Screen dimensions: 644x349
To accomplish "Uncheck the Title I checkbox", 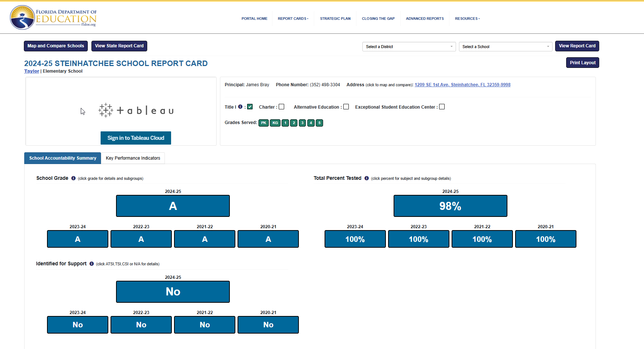I will pyautogui.click(x=250, y=107).
